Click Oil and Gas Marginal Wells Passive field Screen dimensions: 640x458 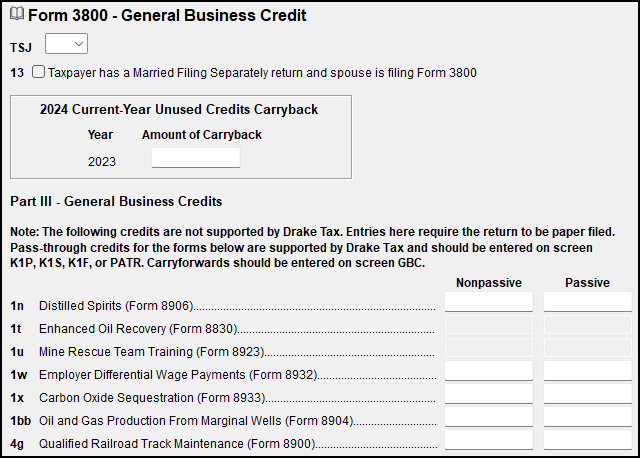[x=588, y=417]
